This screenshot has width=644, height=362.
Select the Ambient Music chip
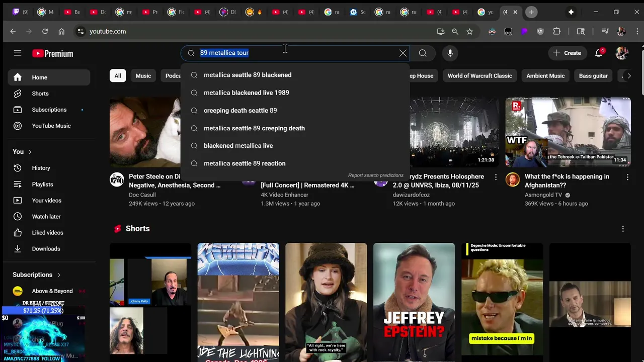(545, 76)
